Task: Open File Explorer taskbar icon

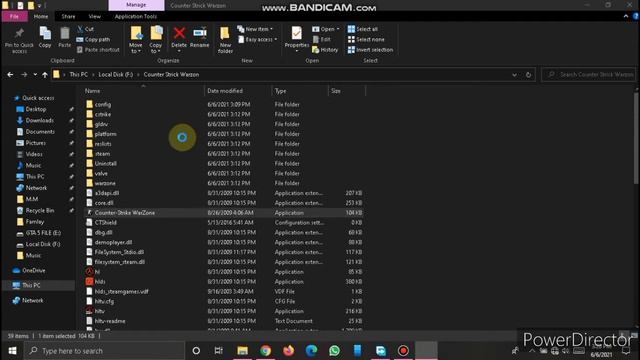Action: [x=242, y=351]
